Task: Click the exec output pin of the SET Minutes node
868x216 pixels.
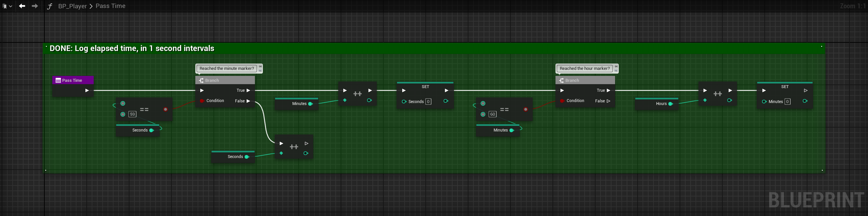Action: point(806,90)
